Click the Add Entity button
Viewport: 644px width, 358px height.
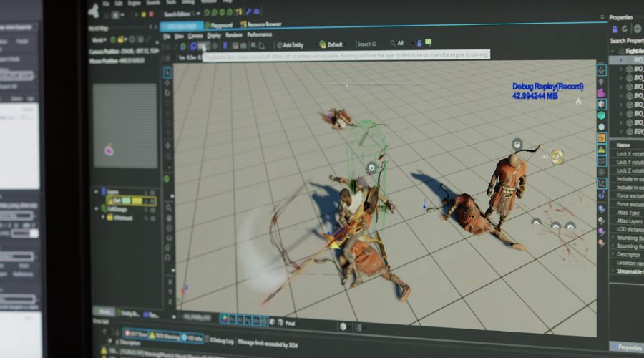(290, 45)
